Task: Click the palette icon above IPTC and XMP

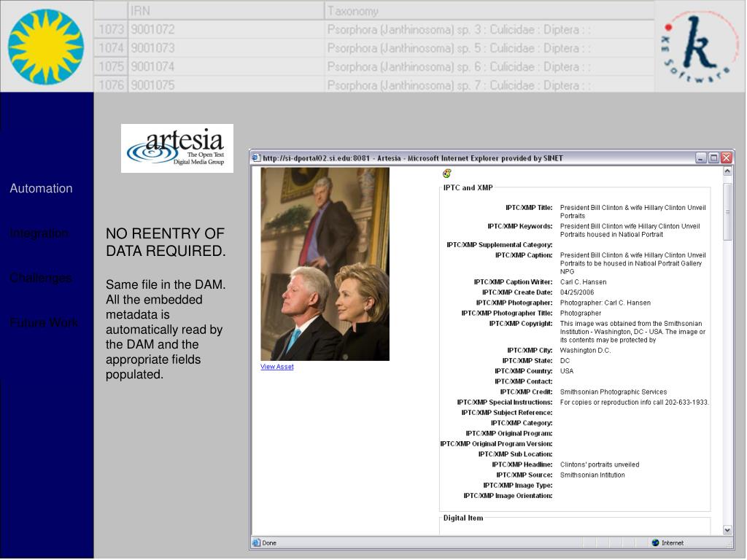Action: pyautogui.click(x=447, y=174)
